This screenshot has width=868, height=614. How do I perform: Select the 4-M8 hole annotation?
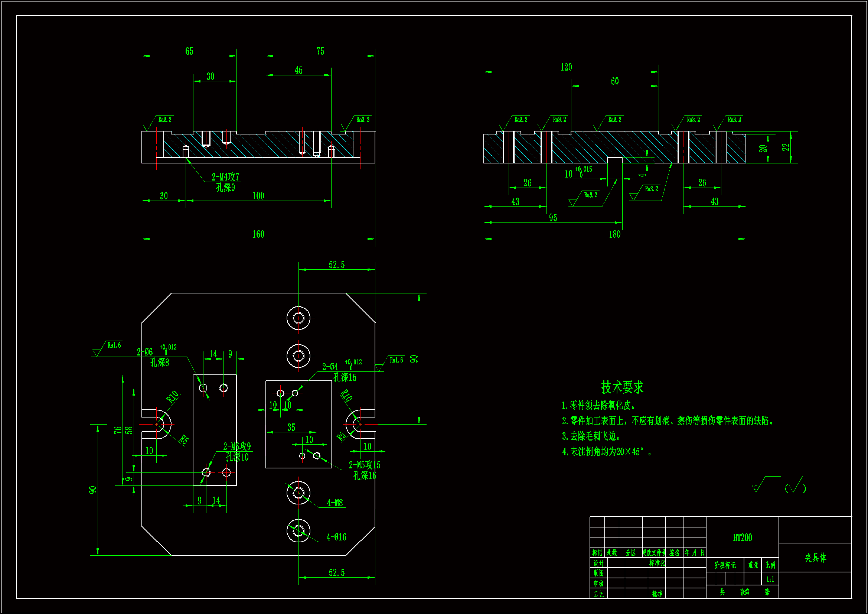(x=335, y=503)
